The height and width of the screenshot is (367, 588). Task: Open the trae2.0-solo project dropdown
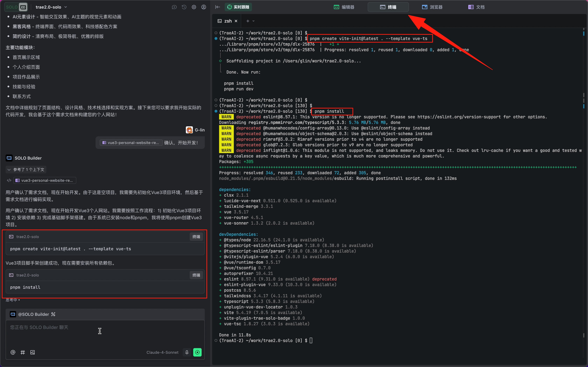point(51,7)
